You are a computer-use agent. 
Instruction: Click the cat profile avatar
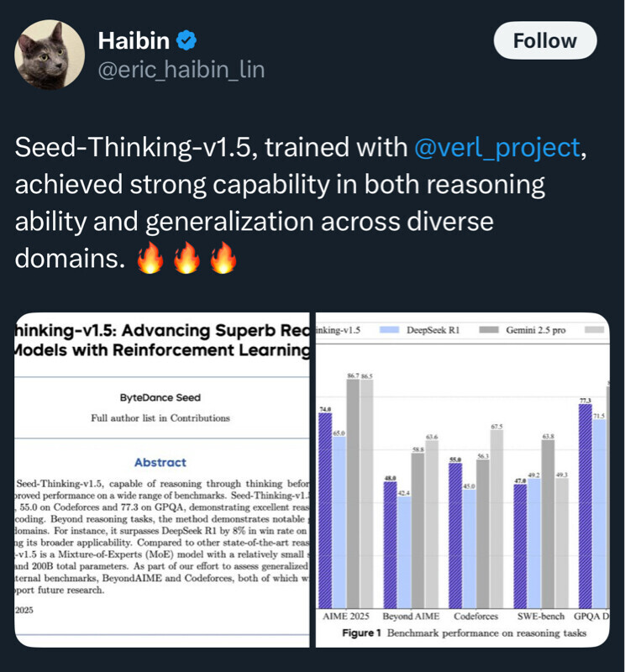(50, 55)
